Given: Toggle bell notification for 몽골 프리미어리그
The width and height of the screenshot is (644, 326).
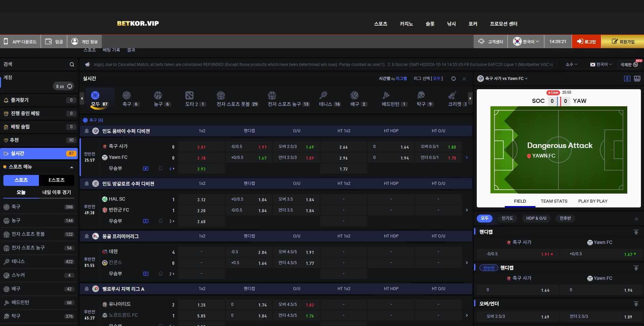Looking at the screenshot, I should (87, 236).
